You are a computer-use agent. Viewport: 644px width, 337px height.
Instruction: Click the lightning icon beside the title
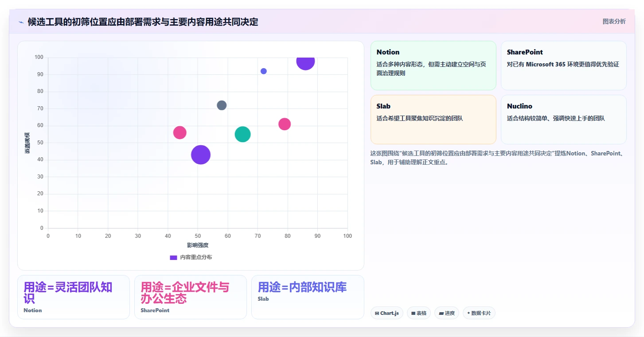21,22
